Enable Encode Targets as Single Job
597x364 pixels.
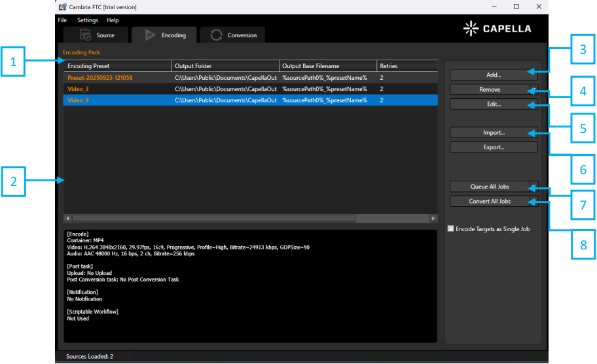pyautogui.click(x=451, y=229)
